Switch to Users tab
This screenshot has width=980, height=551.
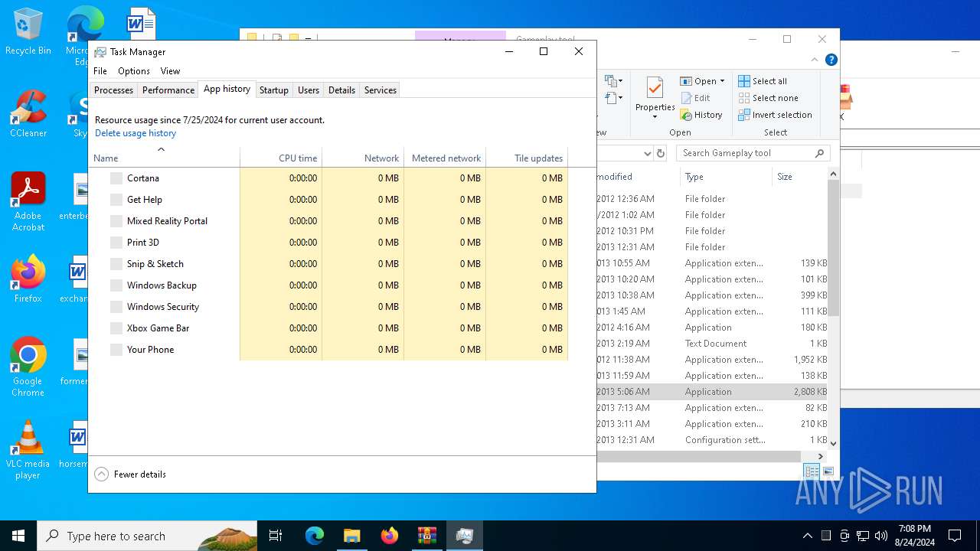tap(309, 90)
